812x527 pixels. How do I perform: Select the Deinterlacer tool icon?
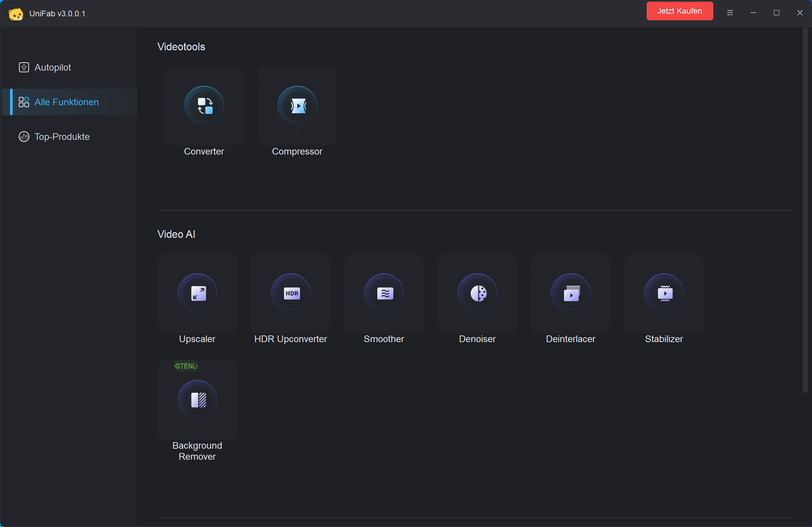point(570,293)
